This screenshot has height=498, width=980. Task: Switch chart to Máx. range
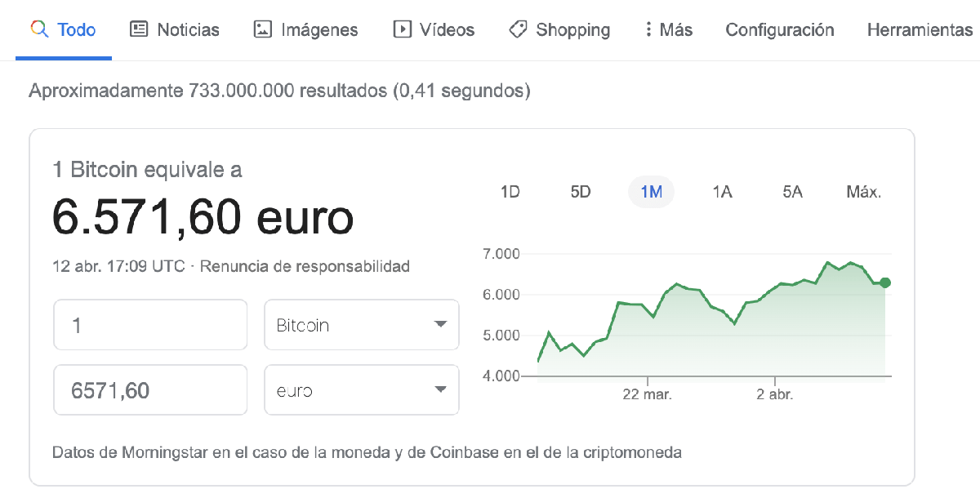(863, 191)
